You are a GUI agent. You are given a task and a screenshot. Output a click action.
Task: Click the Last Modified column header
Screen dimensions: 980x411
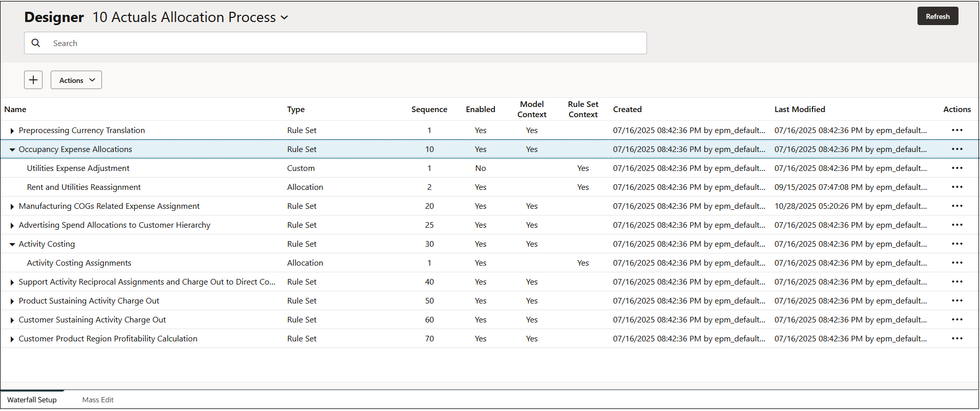coord(800,109)
